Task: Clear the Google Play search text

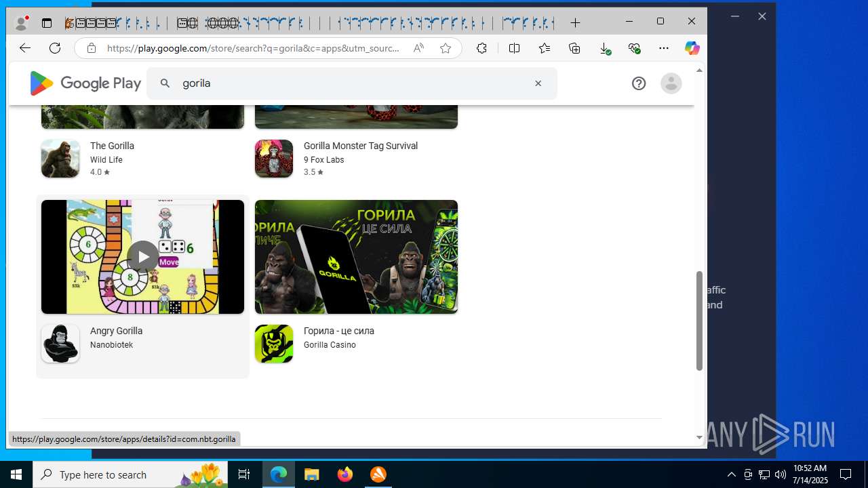Action: pyautogui.click(x=538, y=83)
